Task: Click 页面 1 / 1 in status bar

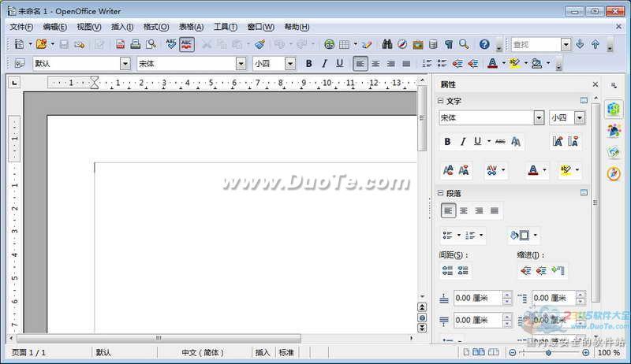Action: pyautogui.click(x=28, y=352)
